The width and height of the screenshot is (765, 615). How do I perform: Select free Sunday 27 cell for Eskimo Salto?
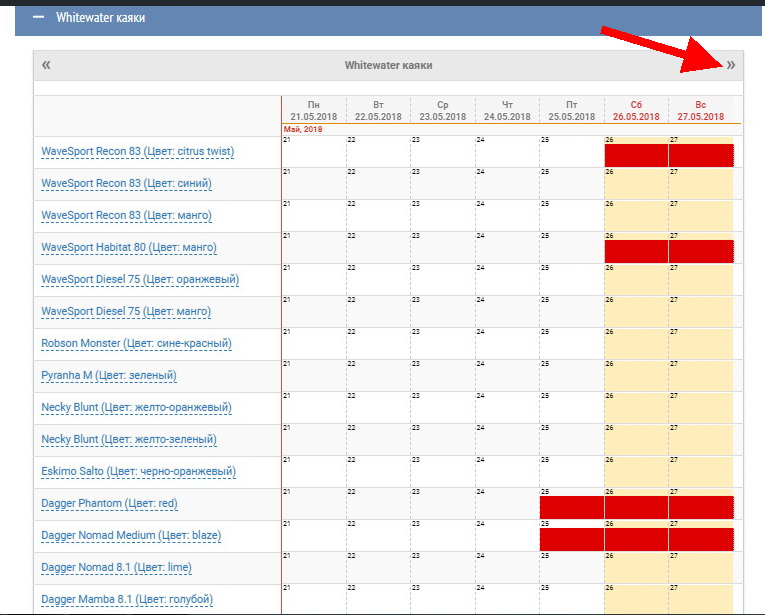701,472
